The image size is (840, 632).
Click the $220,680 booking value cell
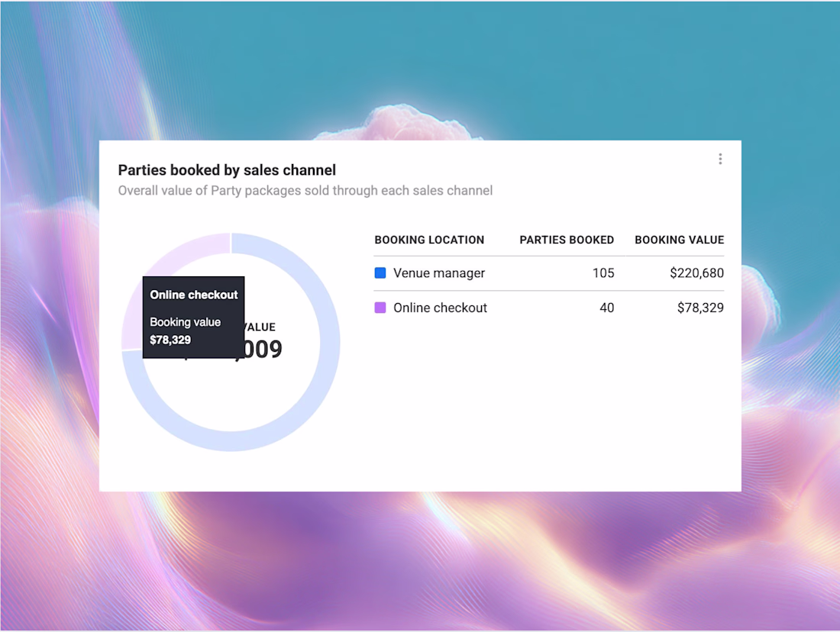(x=696, y=273)
